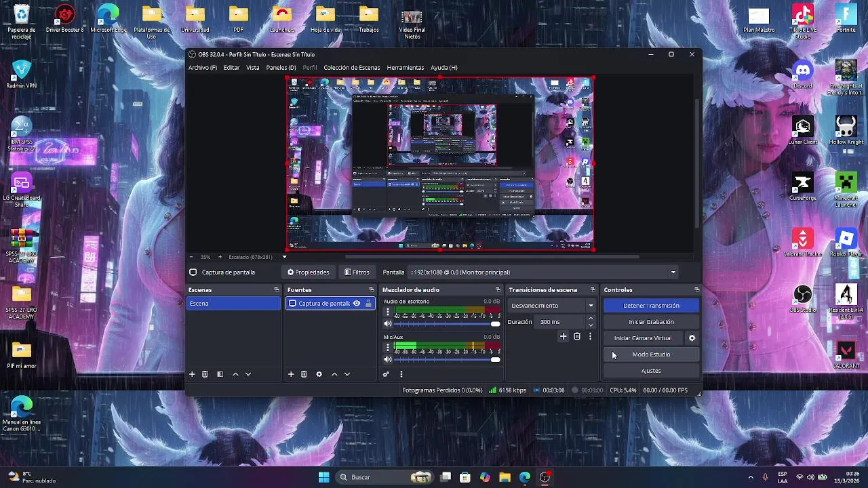This screenshot has width=868, height=488.
Task: Click Iniciar Cámara Virtual button
Action: [643, 338]
